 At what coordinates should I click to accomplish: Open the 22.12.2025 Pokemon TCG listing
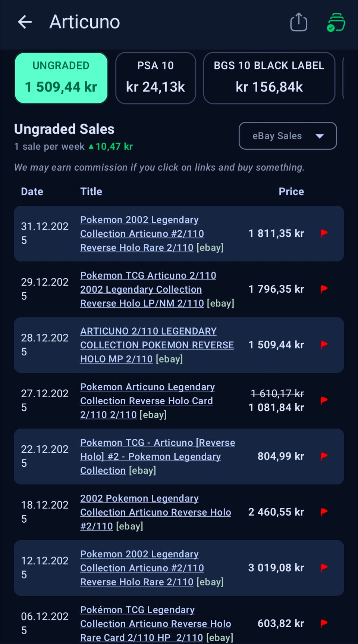coord(158,457)
